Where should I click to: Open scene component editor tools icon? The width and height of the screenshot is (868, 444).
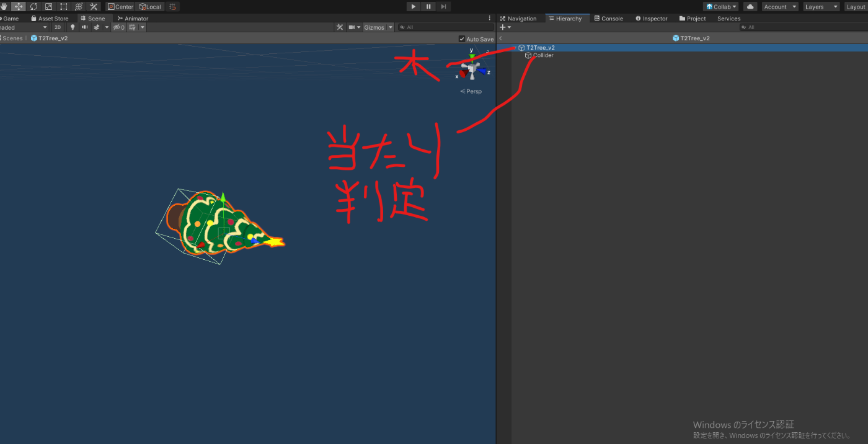339,27
